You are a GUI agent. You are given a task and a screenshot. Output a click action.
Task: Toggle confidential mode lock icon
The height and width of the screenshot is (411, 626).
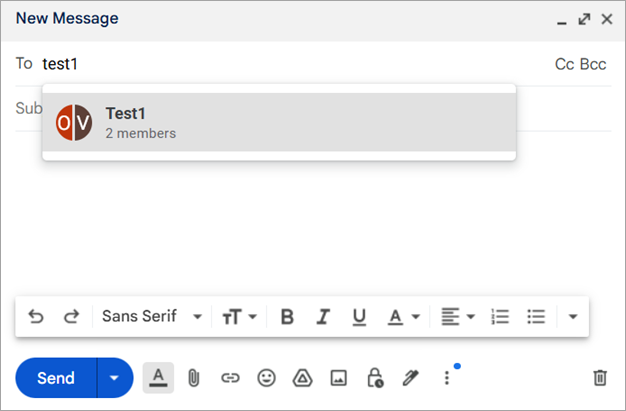(374, 378)
